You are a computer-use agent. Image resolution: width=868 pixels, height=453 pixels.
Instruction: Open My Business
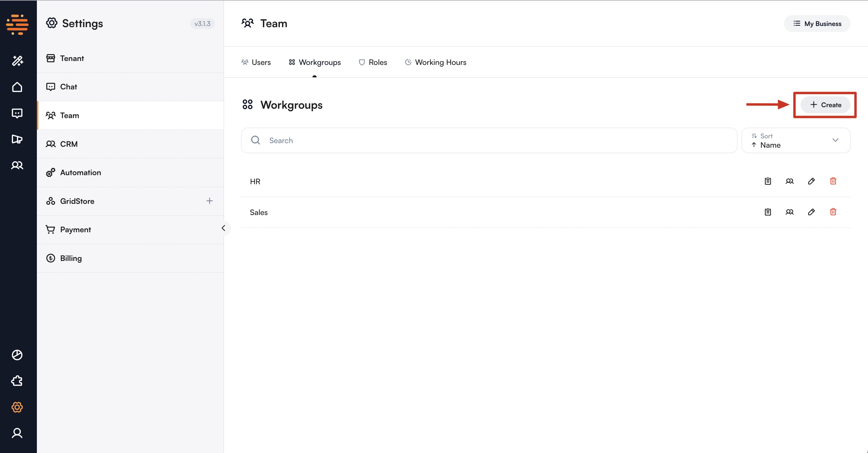(x=817, y=24)
